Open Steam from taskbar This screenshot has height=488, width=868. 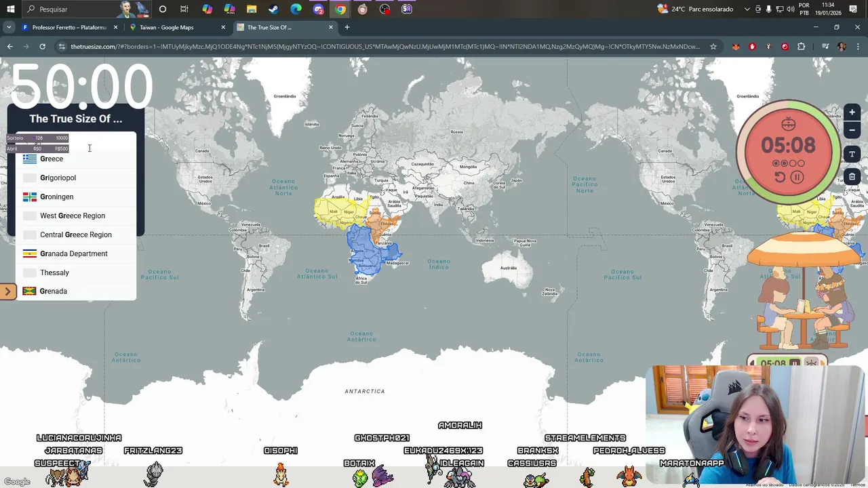point(273,9)
